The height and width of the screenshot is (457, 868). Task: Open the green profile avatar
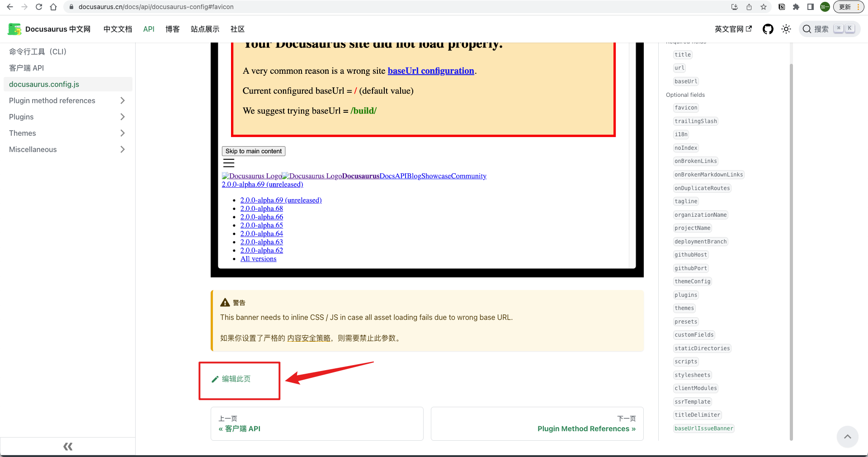click(x=825, y=7)
